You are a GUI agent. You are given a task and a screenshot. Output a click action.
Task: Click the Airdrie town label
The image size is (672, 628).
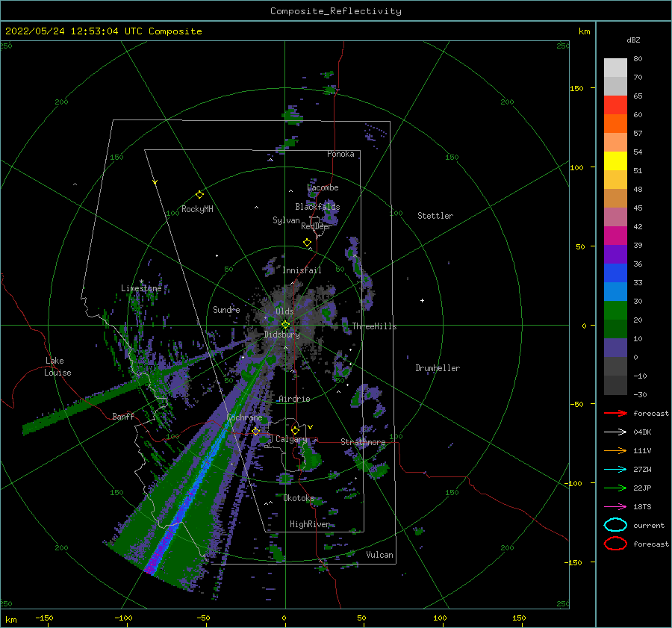click(294, 399)
